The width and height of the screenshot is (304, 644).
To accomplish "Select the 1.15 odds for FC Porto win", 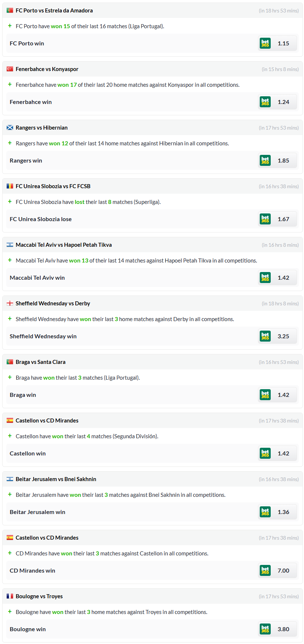I will click(284, 43).
